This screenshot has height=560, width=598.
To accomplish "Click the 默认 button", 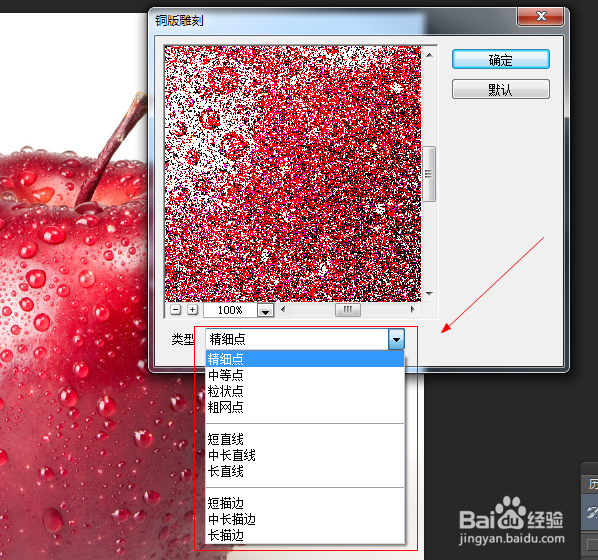I will (500, 89).
